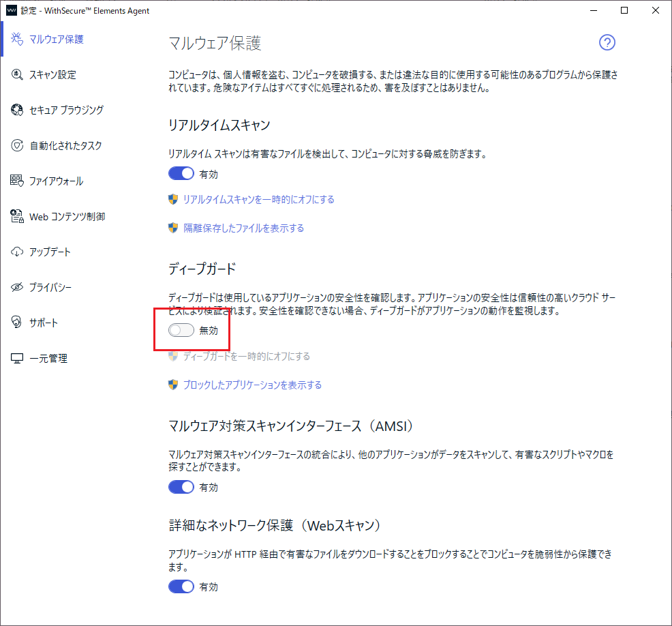
Task: Click the プライバシー crossed-eye icon
Action: [17, 287]
